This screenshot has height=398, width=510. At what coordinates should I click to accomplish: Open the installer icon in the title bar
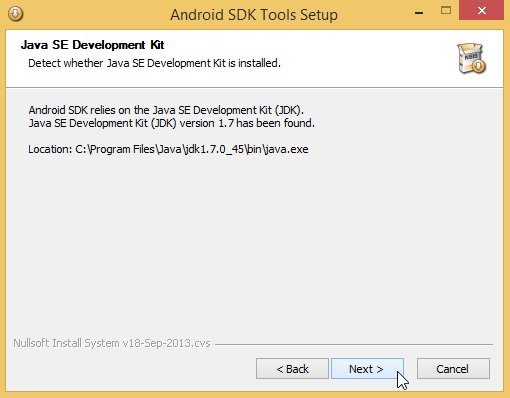[15, 14]
